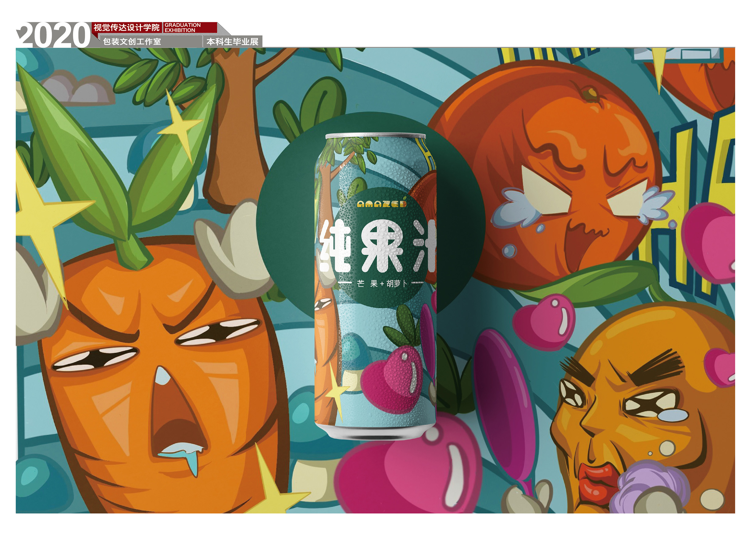This screenshot has height=535, width=756.
Task: Click the 包装文创工作室 gray label
Action: [132, 42]
